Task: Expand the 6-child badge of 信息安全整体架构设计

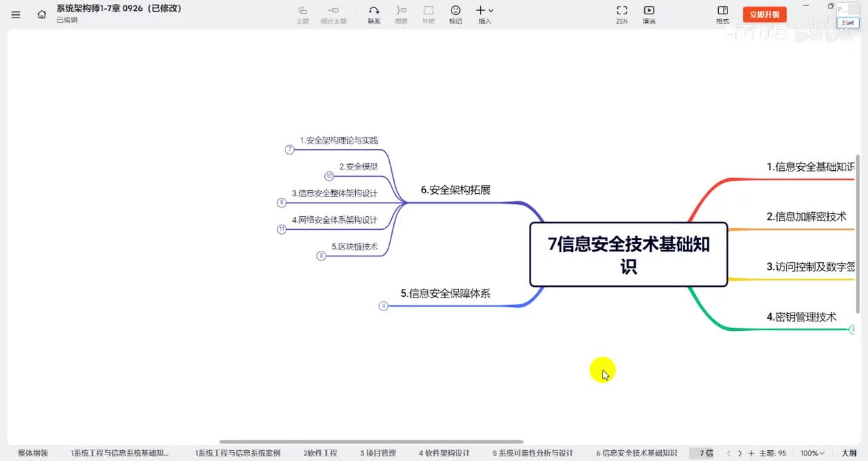Action: (x=281, y=203)
